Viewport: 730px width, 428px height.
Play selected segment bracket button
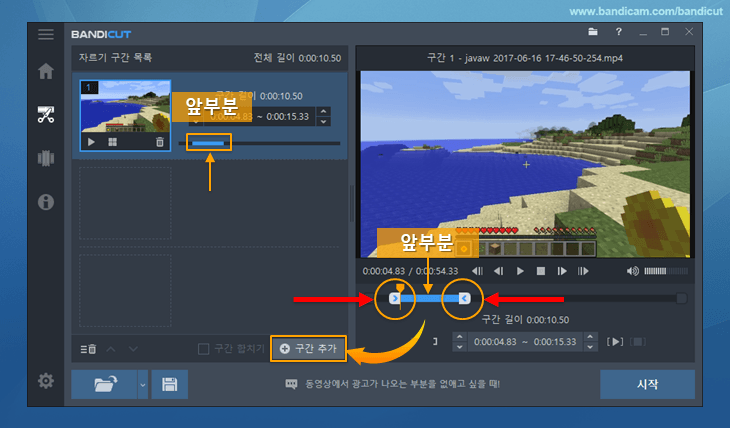pyautogui.click(x=615, y=342)
